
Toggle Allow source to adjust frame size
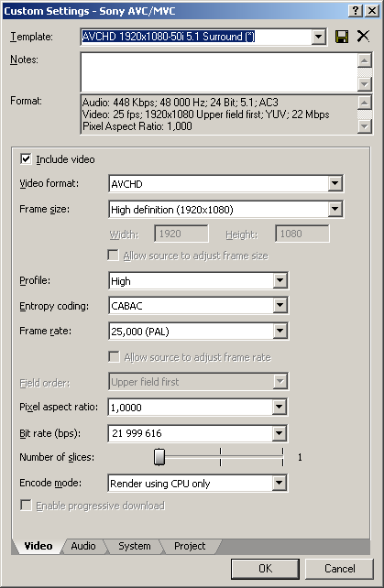point(113,256)
